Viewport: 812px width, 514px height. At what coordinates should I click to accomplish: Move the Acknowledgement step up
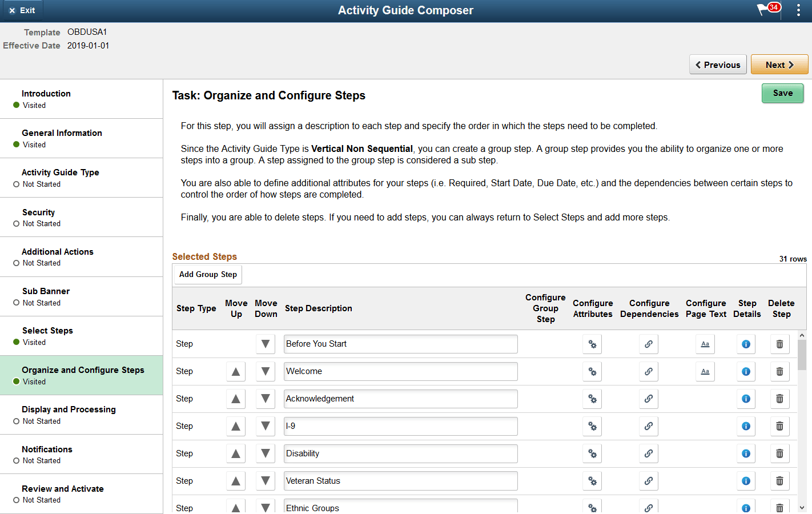pyautogui.click(x=236, y=399)
